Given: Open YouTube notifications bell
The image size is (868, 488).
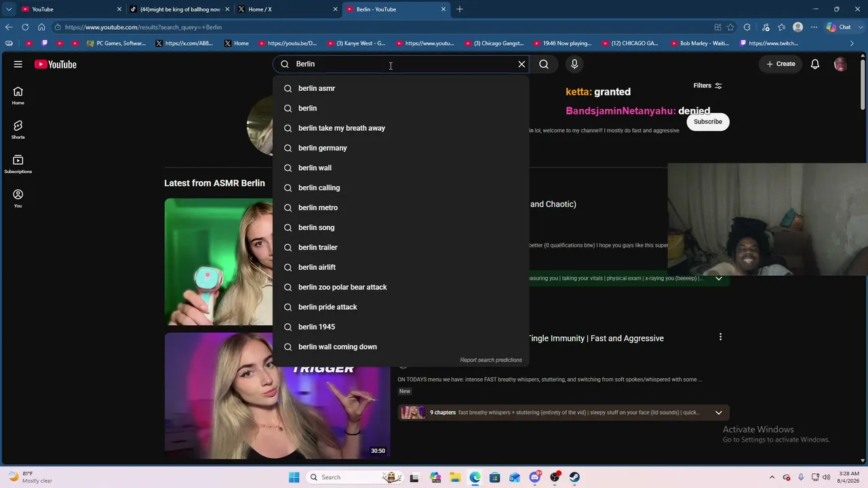Looking at the screenshot, I should [815, 64].
